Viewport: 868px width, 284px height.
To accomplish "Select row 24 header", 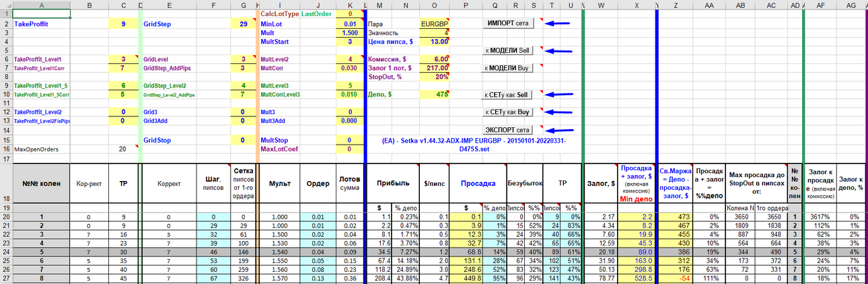I will point(6,250).
